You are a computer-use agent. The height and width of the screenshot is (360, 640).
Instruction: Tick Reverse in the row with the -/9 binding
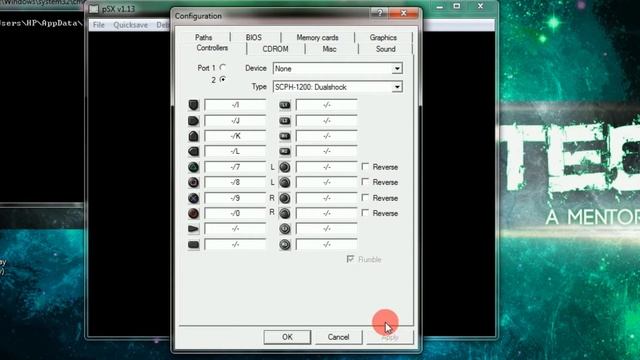[x=365, y=198]
